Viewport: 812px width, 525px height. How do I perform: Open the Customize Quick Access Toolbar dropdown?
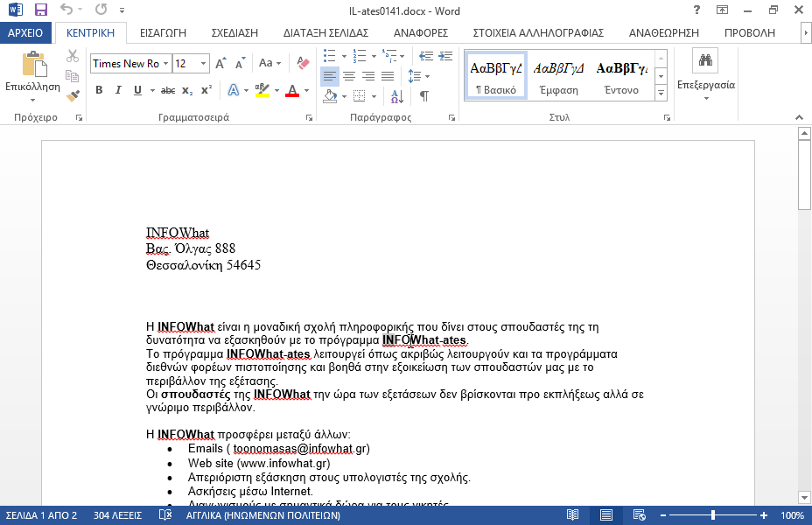coord(122,10)
